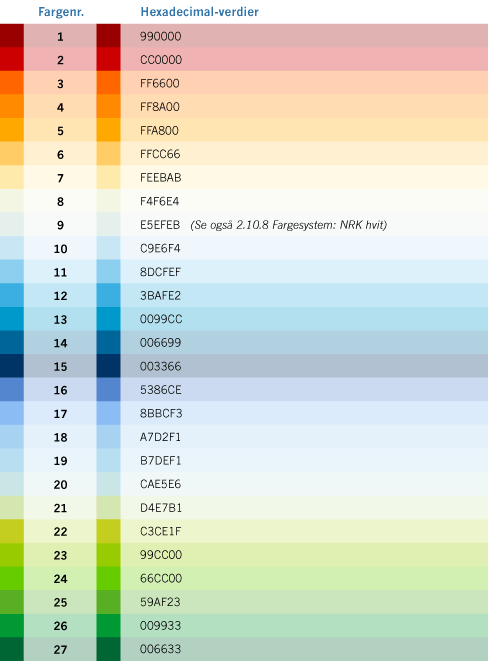Image resolution: width=488 pixels, height=662 pixels.
Task: Click color number 3 in Fargenr. column
Action: [x=60, y=84]
